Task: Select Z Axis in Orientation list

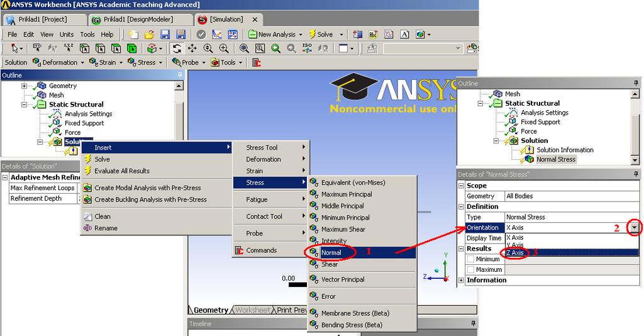Action: pos(572,252)
